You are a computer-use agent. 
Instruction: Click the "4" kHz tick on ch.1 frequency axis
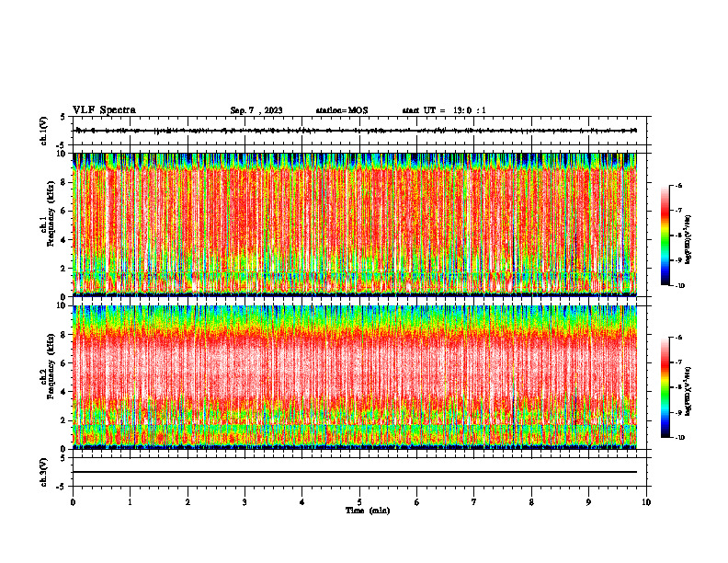click(64, 240)
